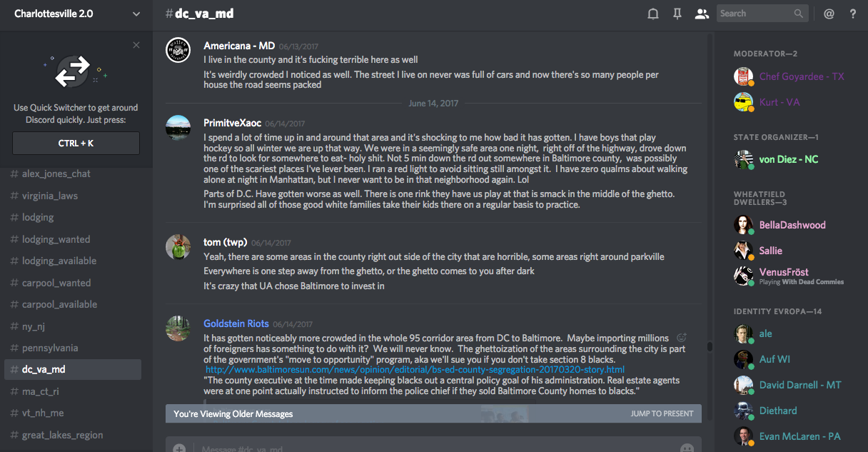This screenshot has height=452, width=868.
Task: Toggle the member list panel
Action: 702,14
